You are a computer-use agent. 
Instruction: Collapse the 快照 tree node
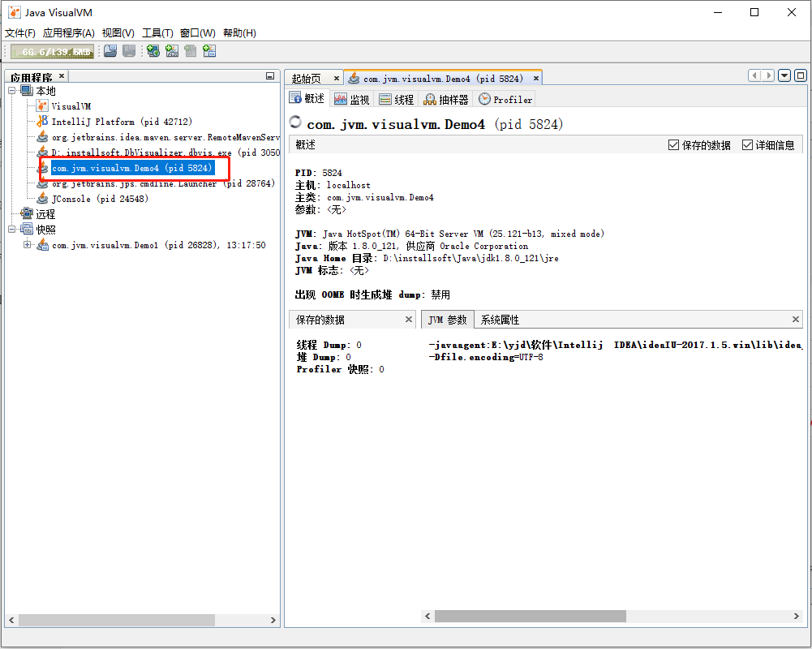12,229
